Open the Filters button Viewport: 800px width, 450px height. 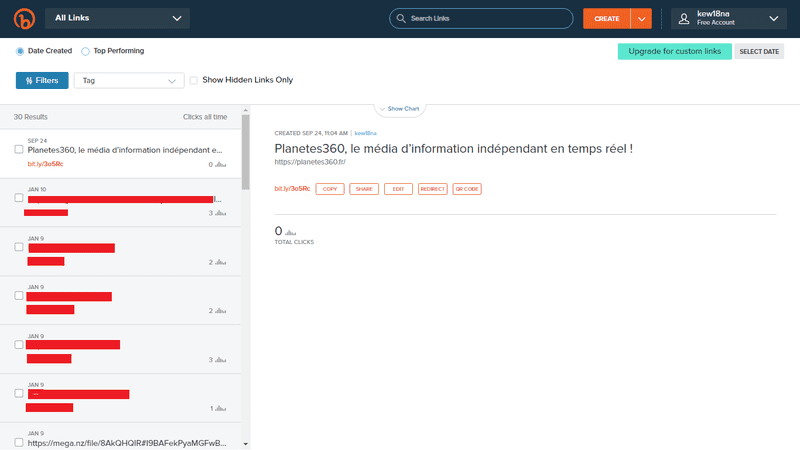(42, 81)
